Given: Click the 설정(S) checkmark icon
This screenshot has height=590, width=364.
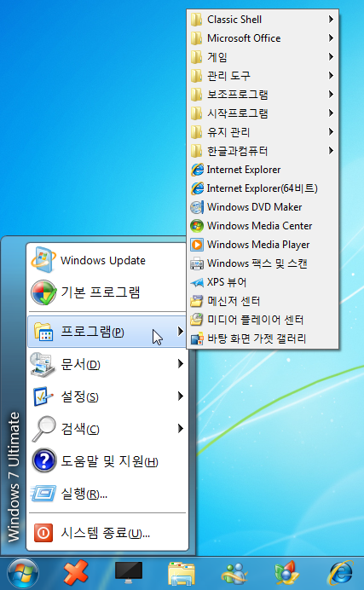Looking at the screenshot, I should click(x=43, y=396).
